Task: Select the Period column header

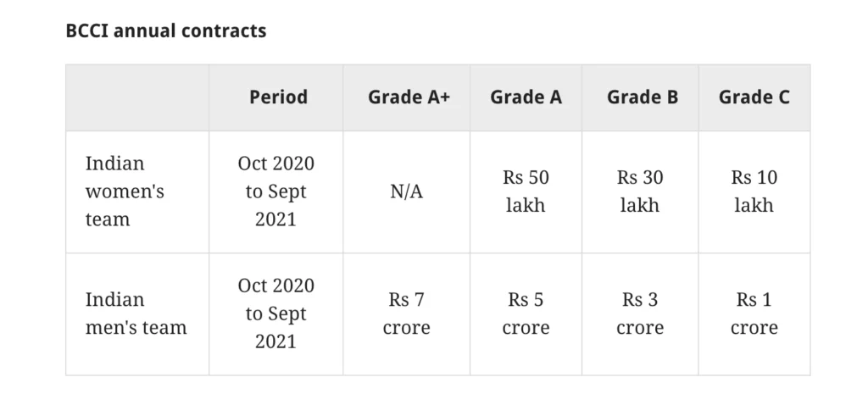Action: (x=278, y=97)
